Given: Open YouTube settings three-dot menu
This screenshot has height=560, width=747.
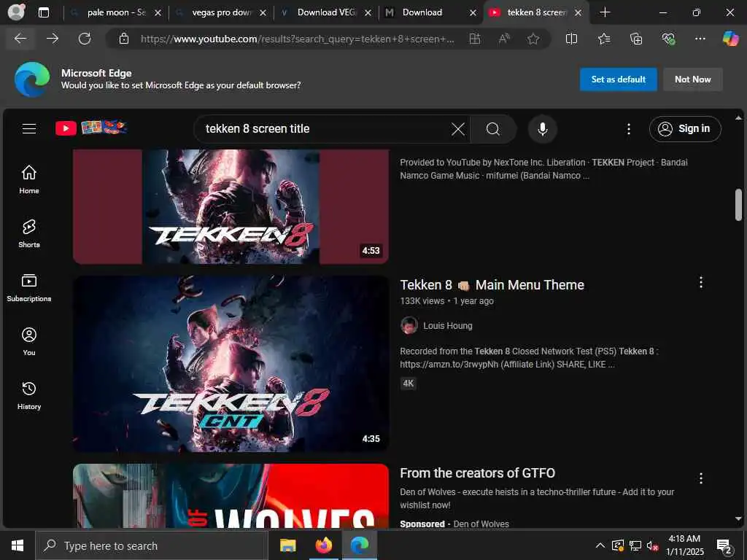Looking at the screenshot, I should (x=628, y=129).
